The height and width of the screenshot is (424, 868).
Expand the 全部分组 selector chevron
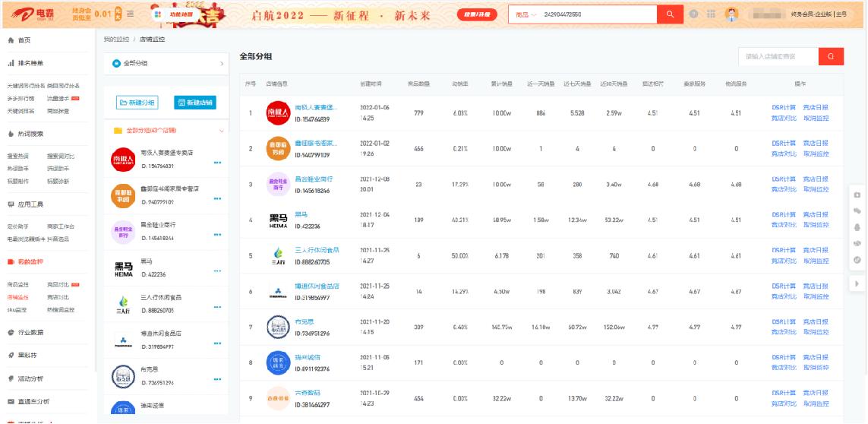click(x=221, y=64)
